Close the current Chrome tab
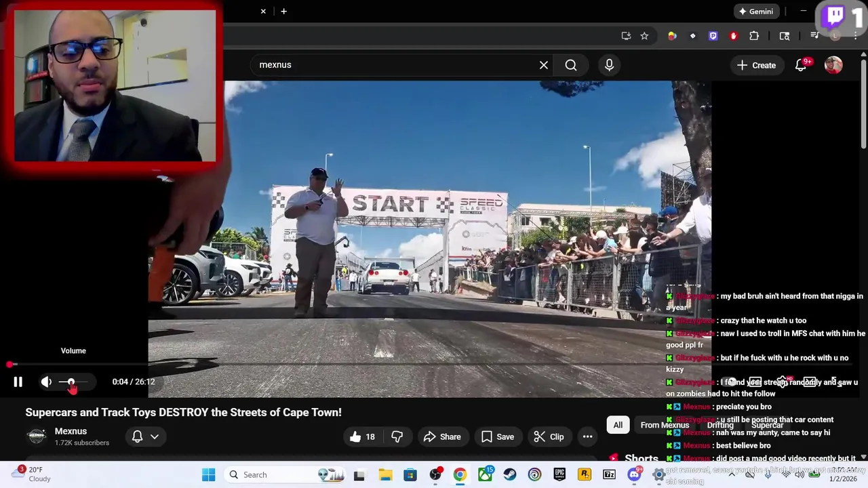The image size is (868, 488). click(263, 12)
